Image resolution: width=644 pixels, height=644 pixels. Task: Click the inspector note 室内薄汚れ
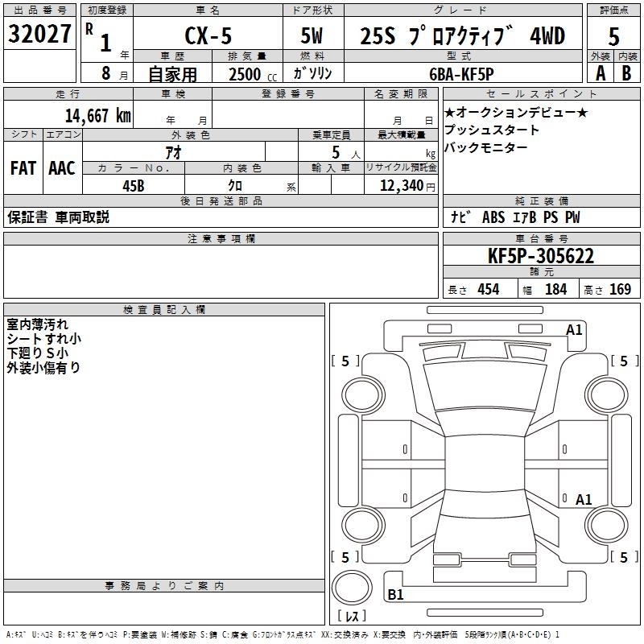point(37,324)
